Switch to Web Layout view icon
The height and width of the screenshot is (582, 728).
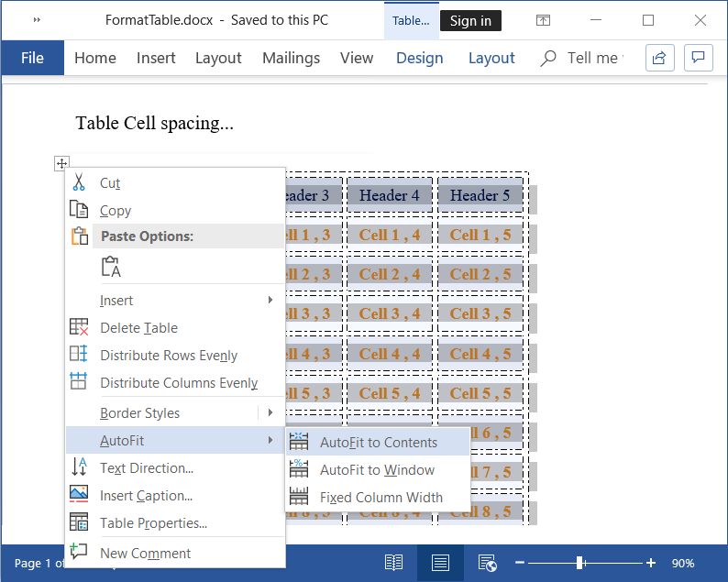pyautogui.click(x=487, y=563)
